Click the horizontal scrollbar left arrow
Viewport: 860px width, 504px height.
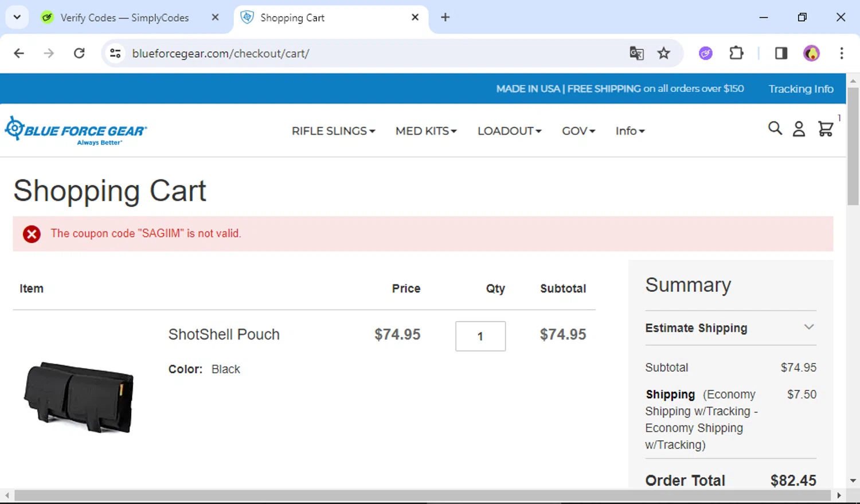(x=7, y=495)
